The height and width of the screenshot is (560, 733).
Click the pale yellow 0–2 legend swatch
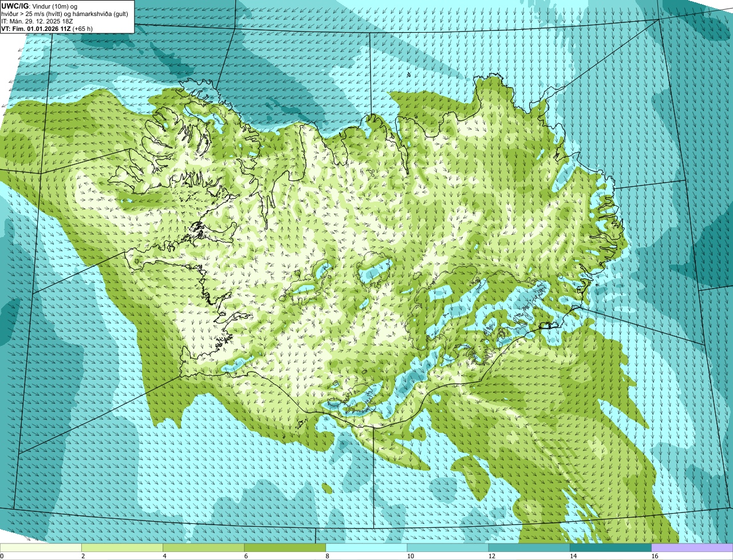coord(41,548)
